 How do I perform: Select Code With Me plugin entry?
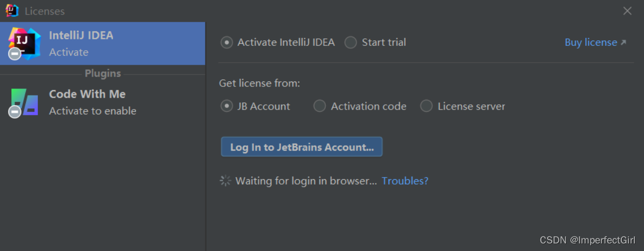pyautogui.click(x=102, y=103)
